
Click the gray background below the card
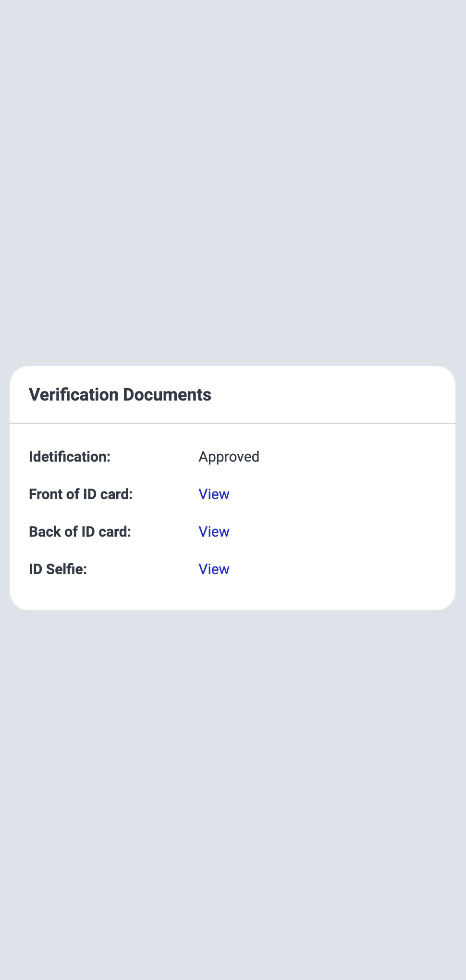click(233, 793)
